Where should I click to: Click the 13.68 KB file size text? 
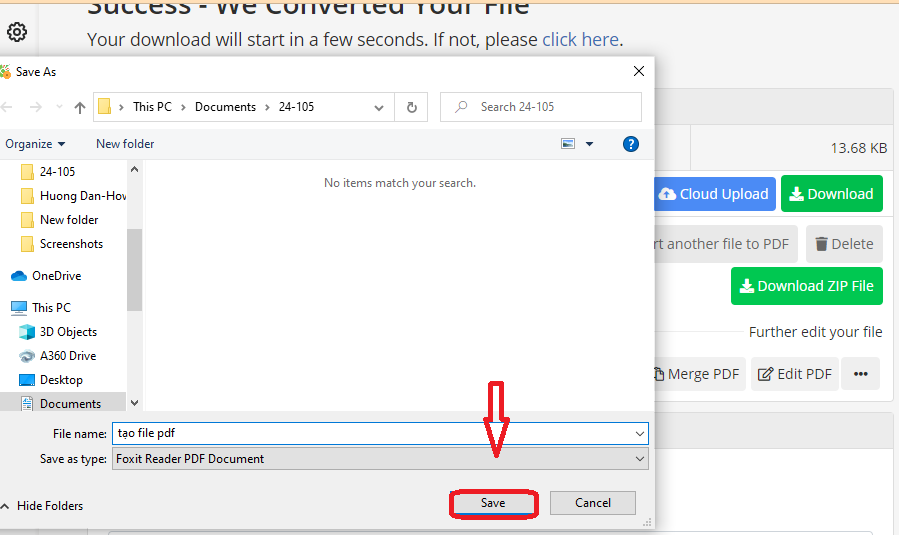pyautogui.click(x=859, y=149)
